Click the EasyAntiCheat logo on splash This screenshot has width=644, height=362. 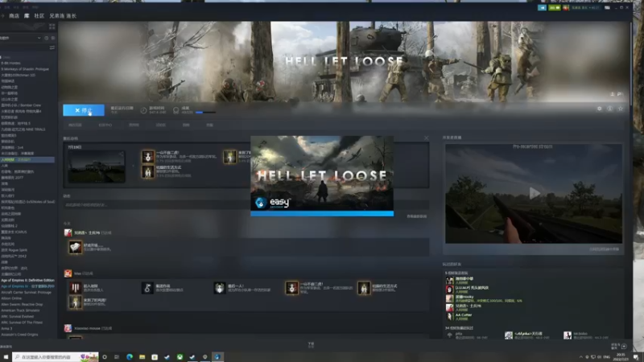[x=273, y=203]
